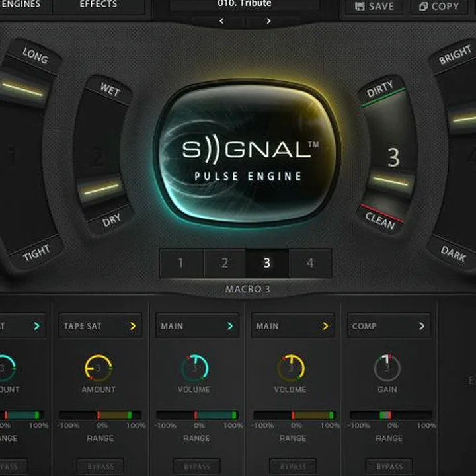The width and height of the screenshot is (476, 476).
Task: Click the preset name 010. Tribute
Action: [x=244, y=4]
